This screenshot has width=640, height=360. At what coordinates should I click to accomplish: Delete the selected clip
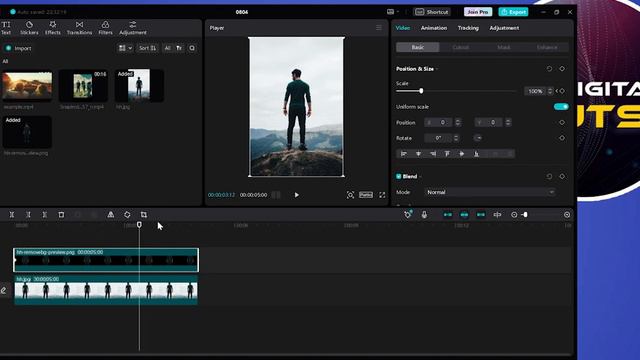(61, 215)
